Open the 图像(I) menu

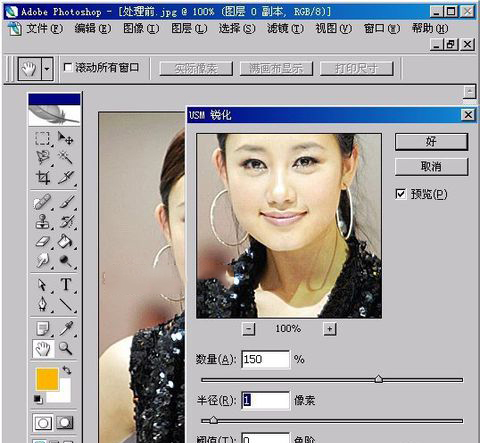141,29
